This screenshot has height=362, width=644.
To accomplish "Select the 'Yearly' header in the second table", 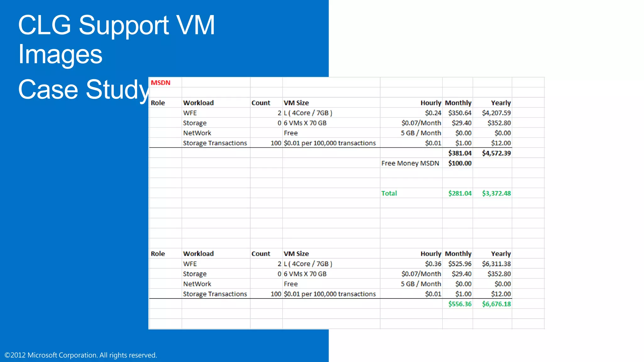I will (501, 254).
